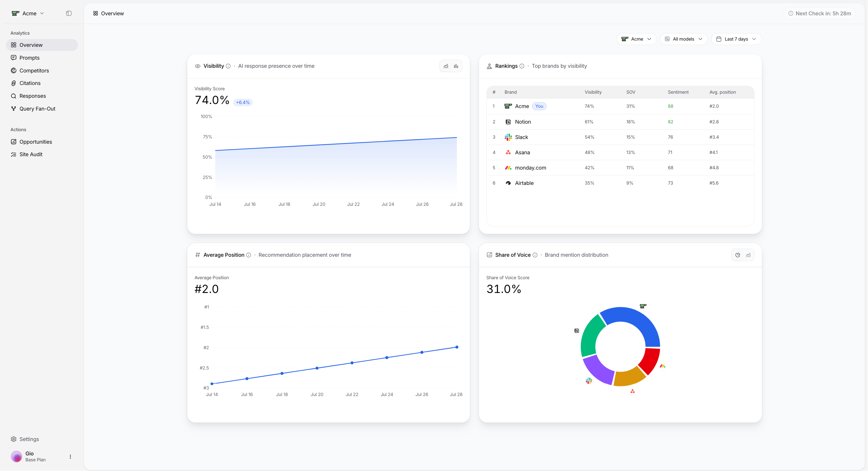Image resolution: width=868 pixels, height=471 pixels.
Task: Click the +6.4% change badge
Action: (243, 102)
